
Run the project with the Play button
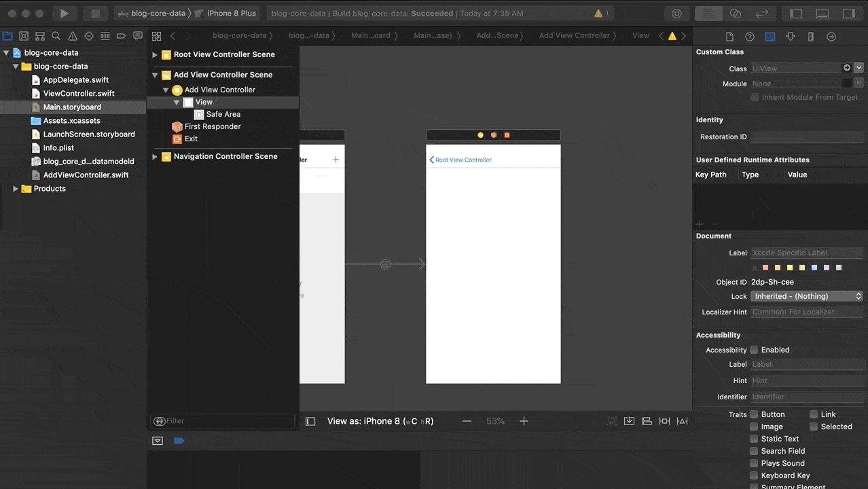click(65, 14)
